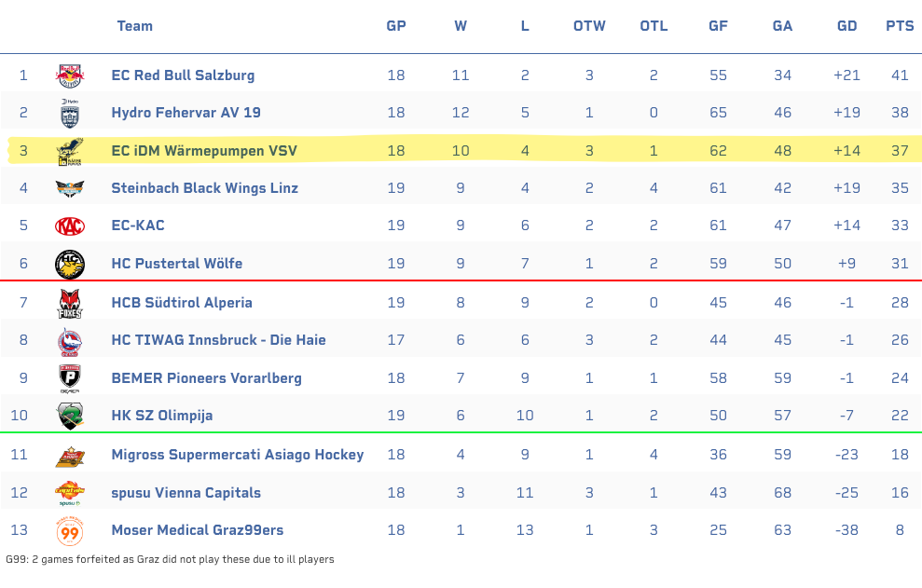Click the Hydro Fehervar AV 19 logo
Screen dimensions: 922x588
70,113
